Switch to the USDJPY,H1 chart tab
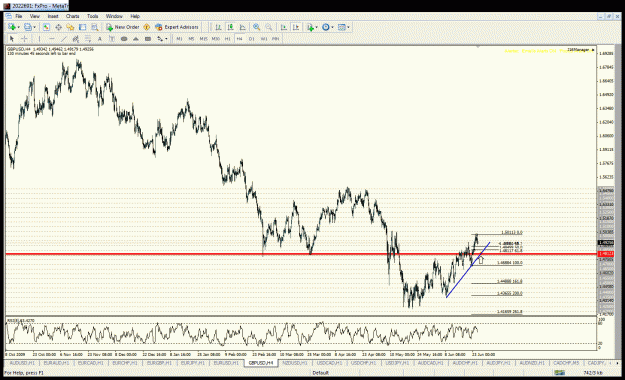The height and width of the screenshot is (380, 625). pos(398,363)
